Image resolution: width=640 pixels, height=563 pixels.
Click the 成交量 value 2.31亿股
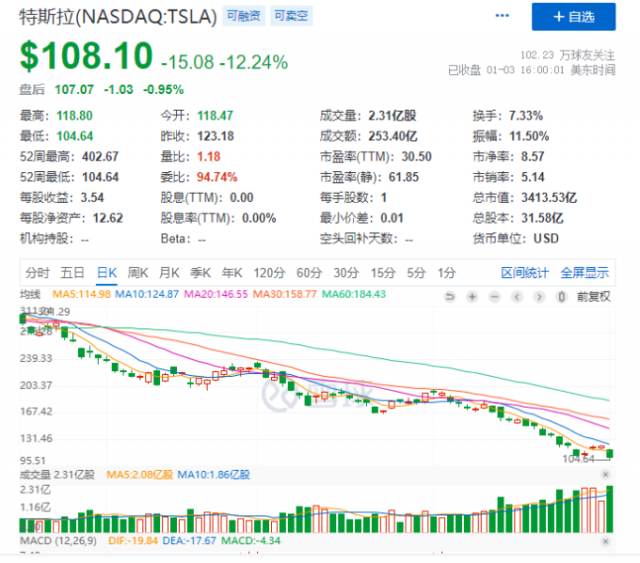coord(392,116)
